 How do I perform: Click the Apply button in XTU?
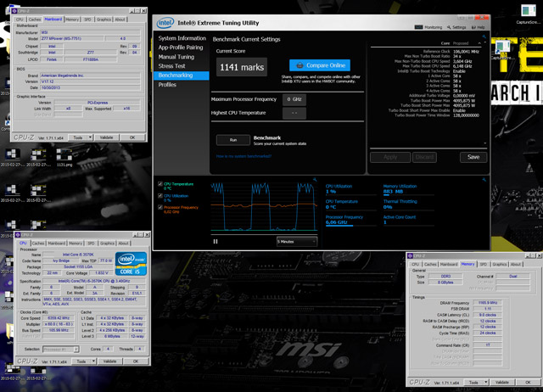[390, 157]
